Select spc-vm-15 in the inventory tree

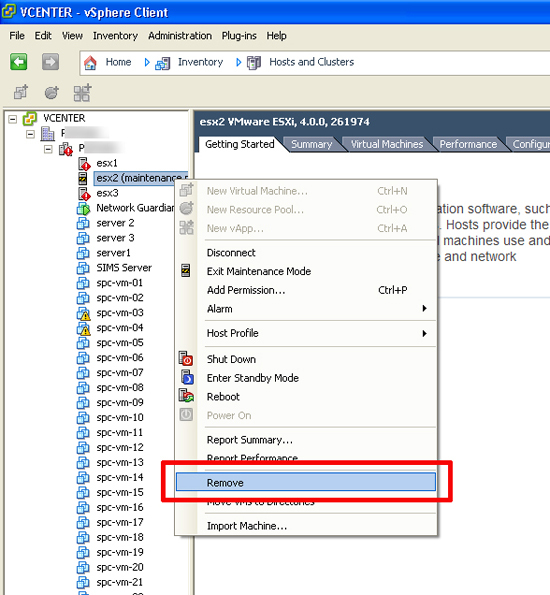click(x=120, y=493)
